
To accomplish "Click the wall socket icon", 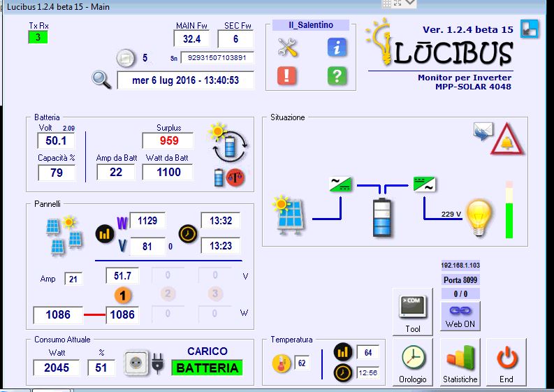I will (136, 363).
